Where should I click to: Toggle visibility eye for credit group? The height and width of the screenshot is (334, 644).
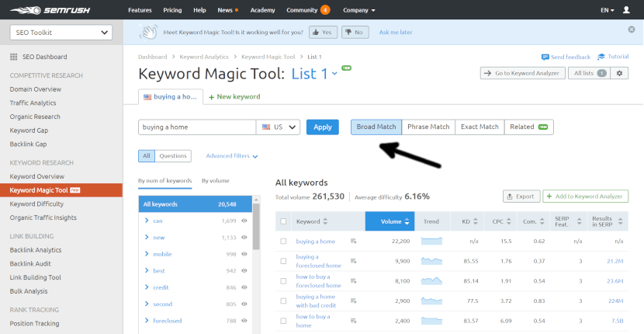point(244,287)
